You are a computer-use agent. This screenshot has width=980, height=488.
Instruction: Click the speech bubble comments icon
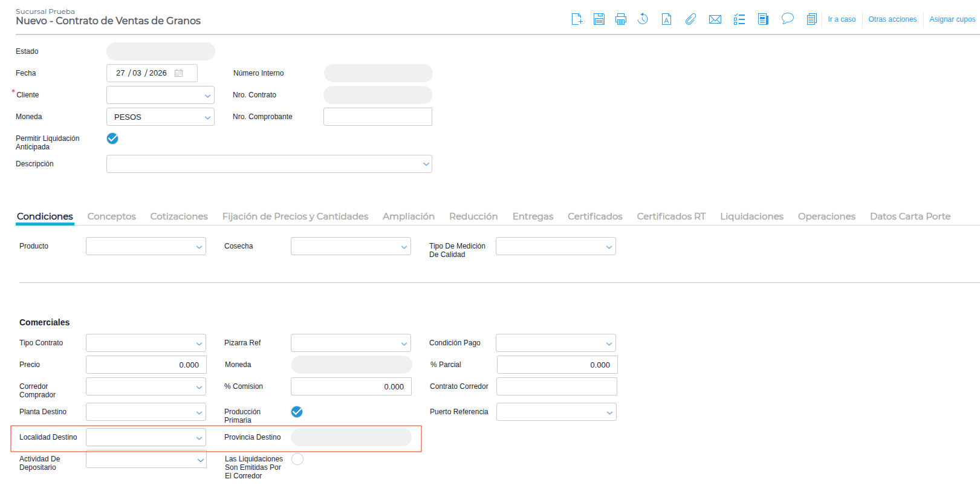(787, 19)
